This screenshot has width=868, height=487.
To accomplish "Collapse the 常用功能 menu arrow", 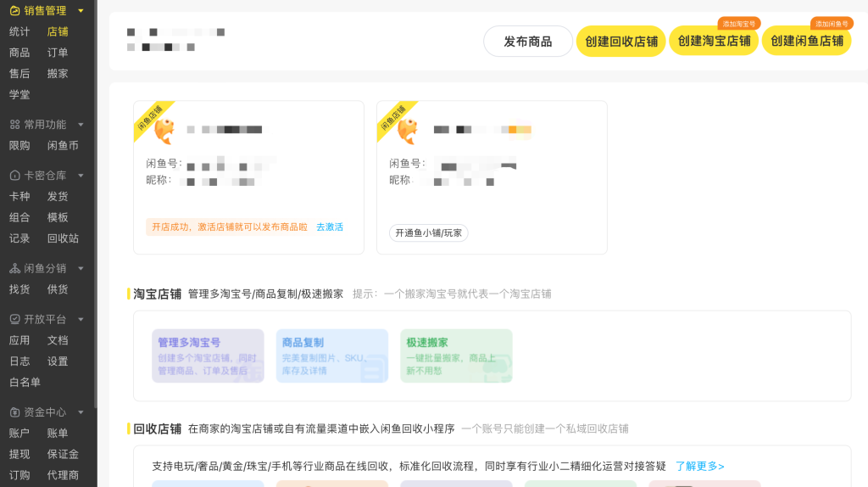I will point(81,125).
